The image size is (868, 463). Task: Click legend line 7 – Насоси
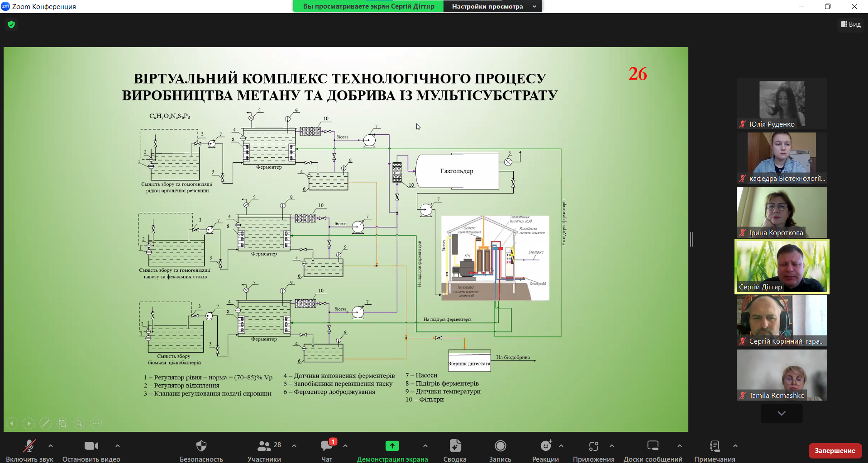[x=421, y=375]
